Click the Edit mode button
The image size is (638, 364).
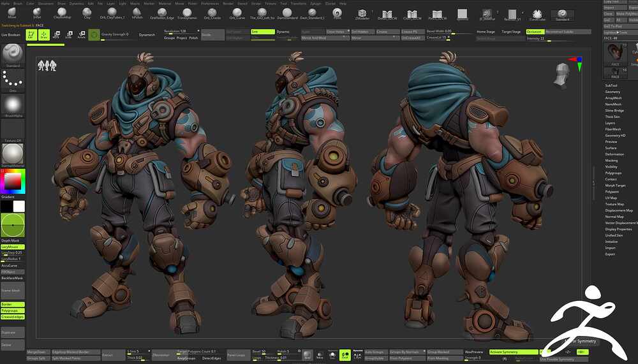click(31, 35)
